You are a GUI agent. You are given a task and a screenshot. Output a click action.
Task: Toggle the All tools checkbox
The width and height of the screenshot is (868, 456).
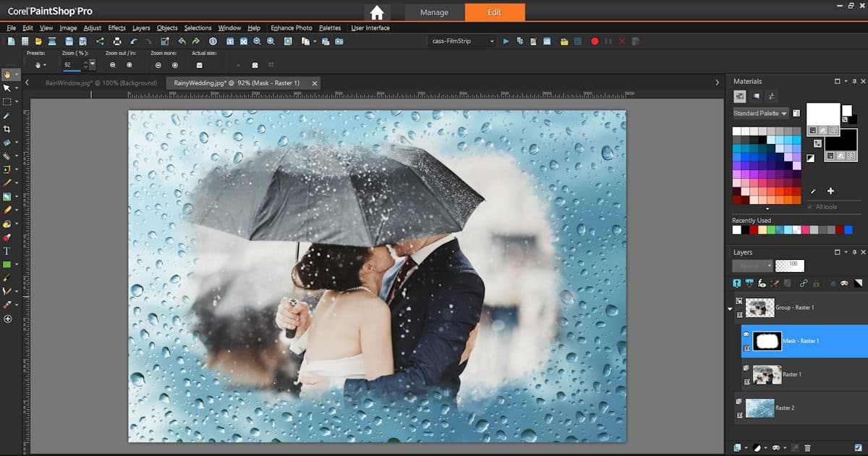(811, 207)
